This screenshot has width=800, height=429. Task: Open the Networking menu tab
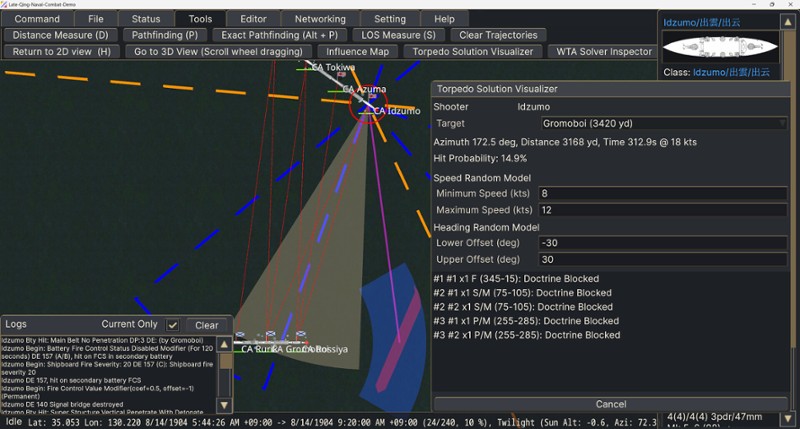point(320,19)
